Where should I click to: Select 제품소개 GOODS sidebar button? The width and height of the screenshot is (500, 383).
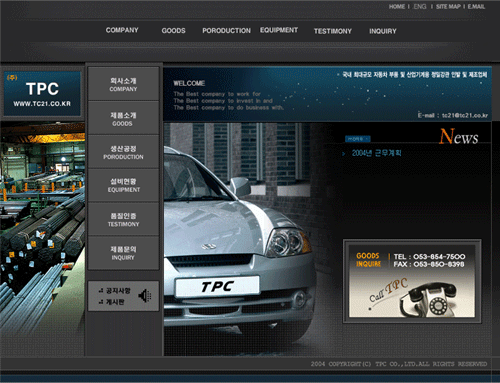coord(123,118)
